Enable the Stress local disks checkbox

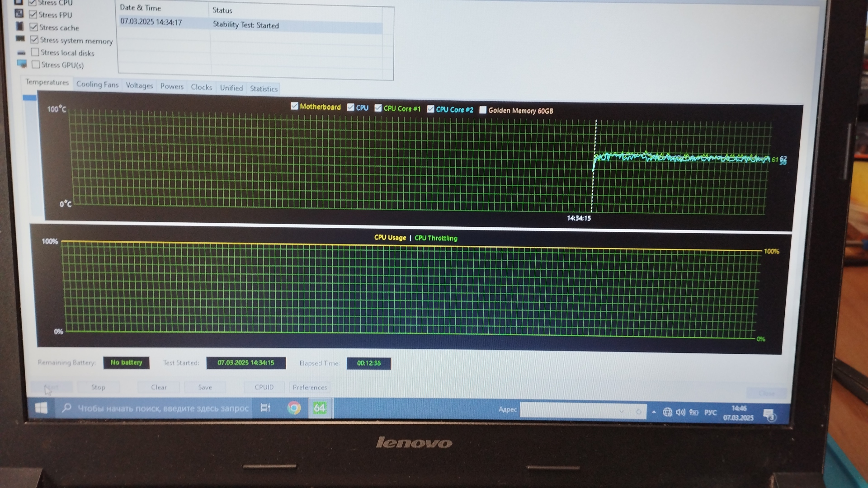click(35, 52)
